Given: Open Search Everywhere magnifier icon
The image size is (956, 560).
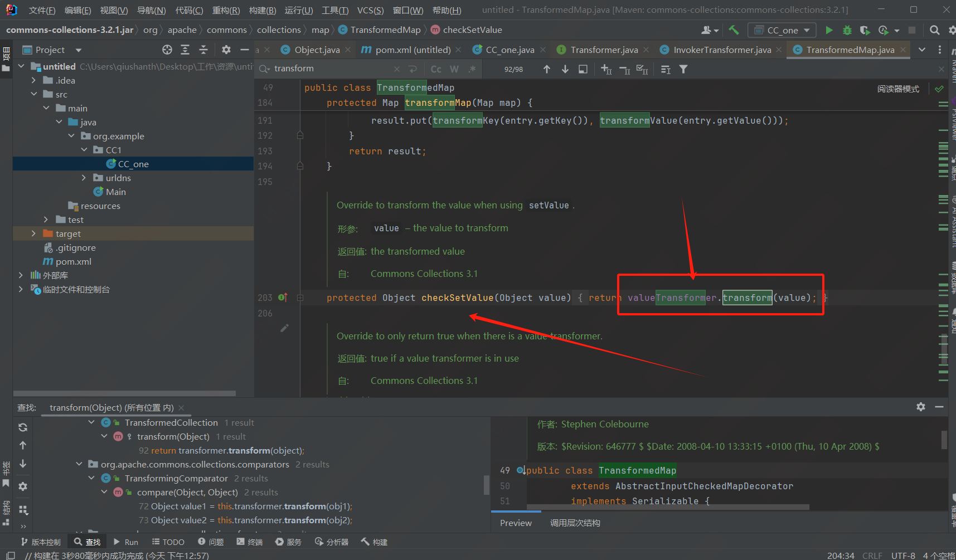Looking at the screenshot, I should pyautogui.click(x=935, y=30).
